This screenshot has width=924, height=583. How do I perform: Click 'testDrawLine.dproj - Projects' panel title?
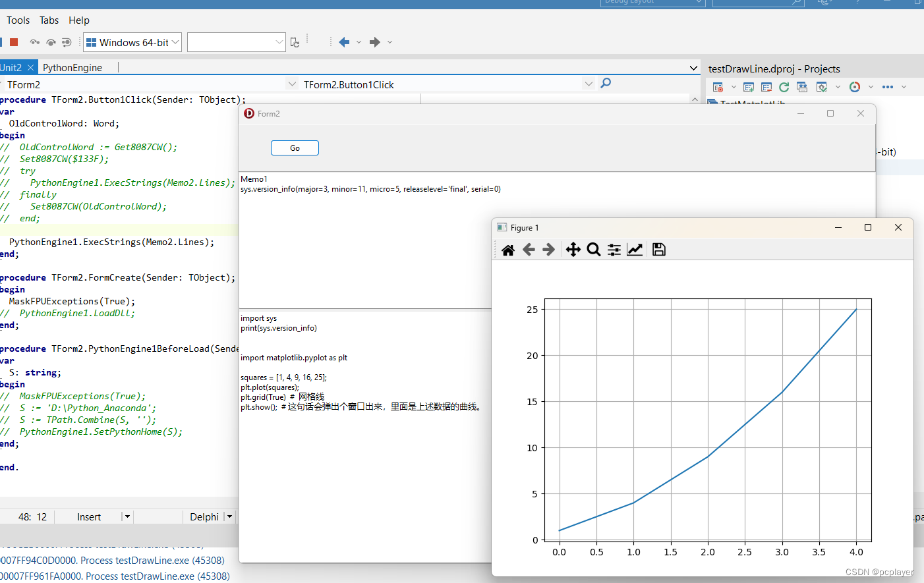(774, 69)
